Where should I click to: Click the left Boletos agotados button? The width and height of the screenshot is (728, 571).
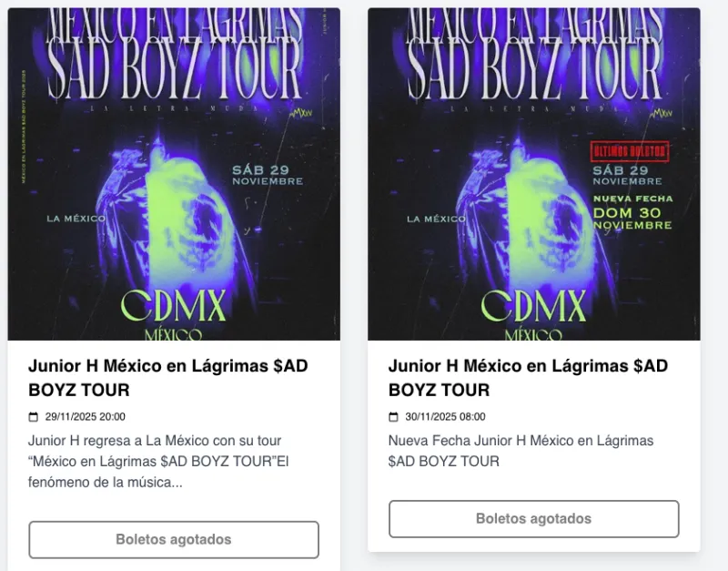pos(174,539)
